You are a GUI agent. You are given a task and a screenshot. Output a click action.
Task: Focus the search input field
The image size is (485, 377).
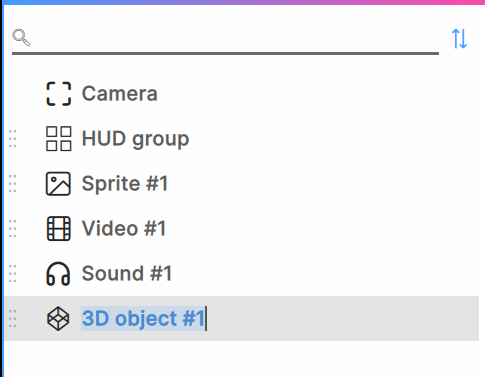click(x=225, y=37)
